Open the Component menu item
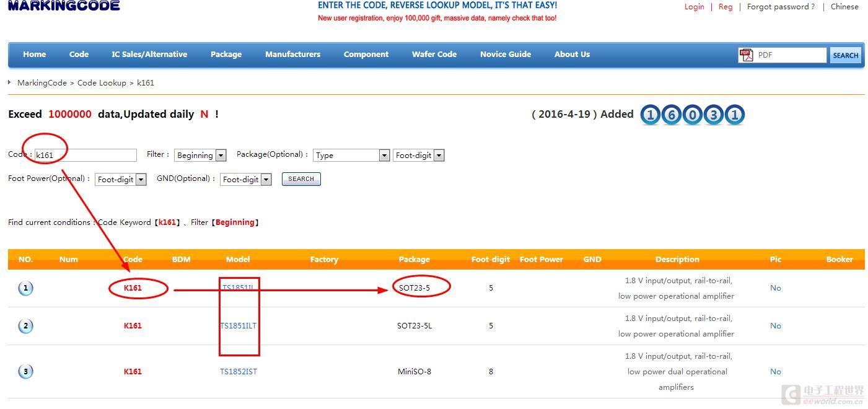Viewport: 868px width, 409px height. pyautogui.click(x=366, y=55)
